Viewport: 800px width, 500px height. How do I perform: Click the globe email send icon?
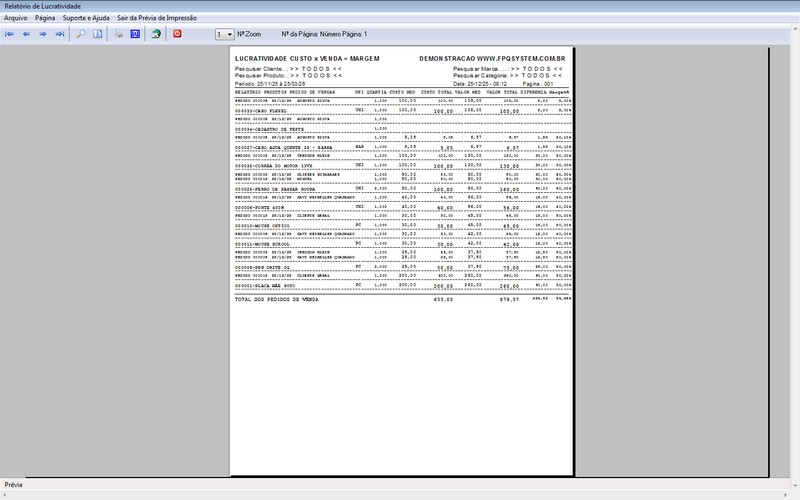point(156,34)
